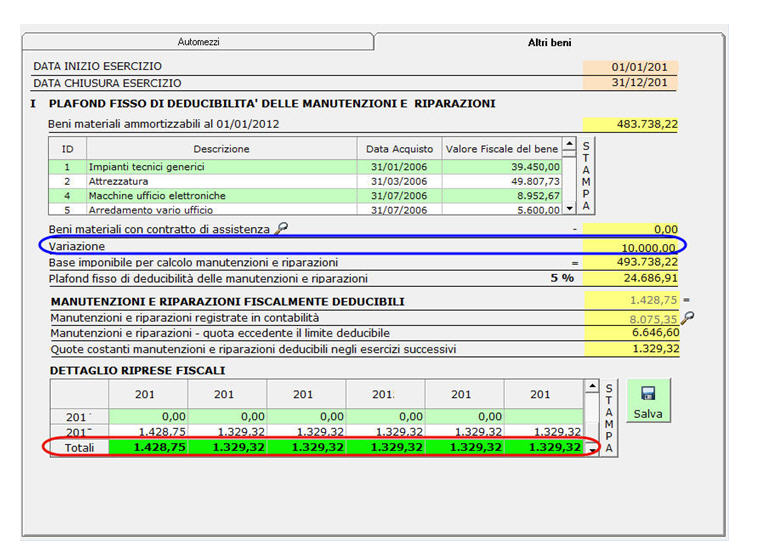Click the 8.075,35 registered maintenance value

(x=632, y=319)
